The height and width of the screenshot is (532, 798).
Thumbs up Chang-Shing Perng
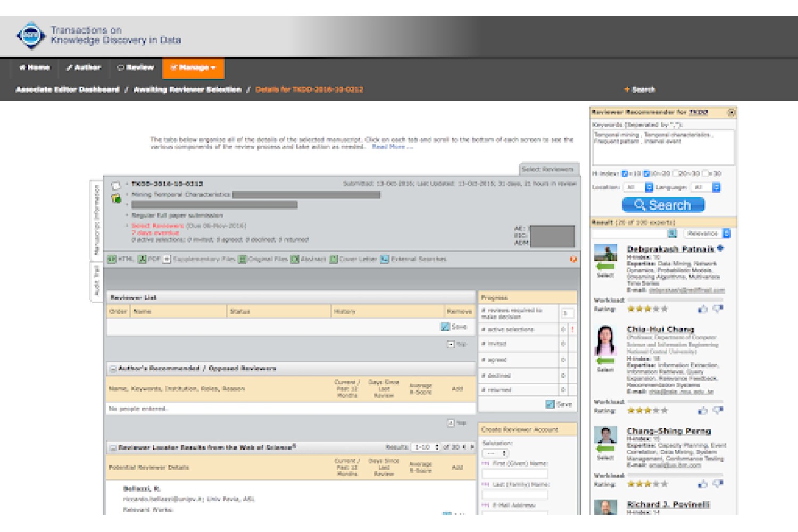click(x=702, y=484)
